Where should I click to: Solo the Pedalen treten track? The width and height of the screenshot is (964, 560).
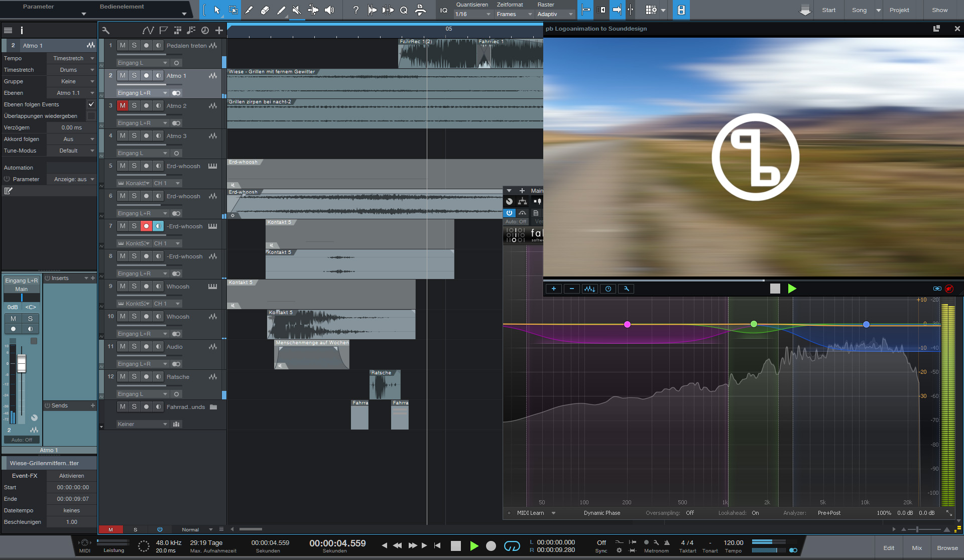pyautogui.click(x=134, y=45)
